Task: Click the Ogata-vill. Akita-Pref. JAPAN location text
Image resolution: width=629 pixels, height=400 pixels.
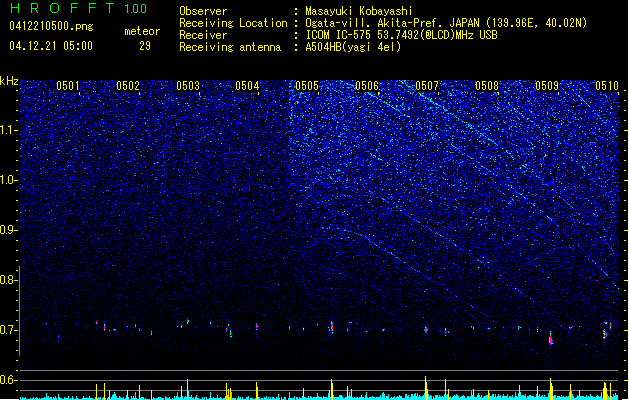Action: (x=446, y=23)
